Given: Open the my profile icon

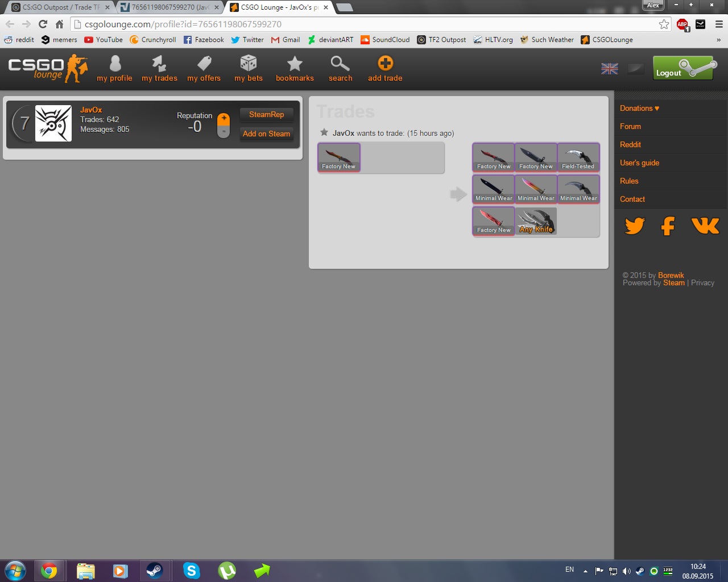Looking at the screenshot, I should (x=114, y=64).
